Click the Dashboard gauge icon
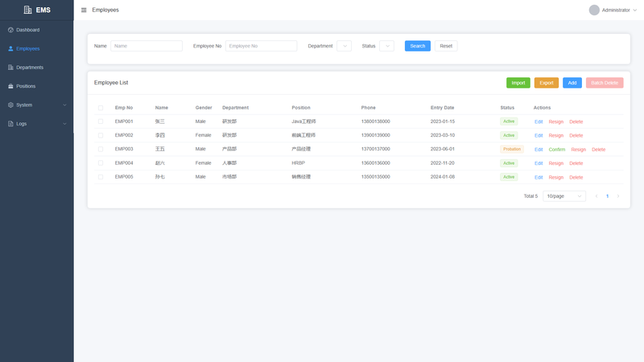Image resolution: width=644 pixels, height=362 pixels. 10,30
